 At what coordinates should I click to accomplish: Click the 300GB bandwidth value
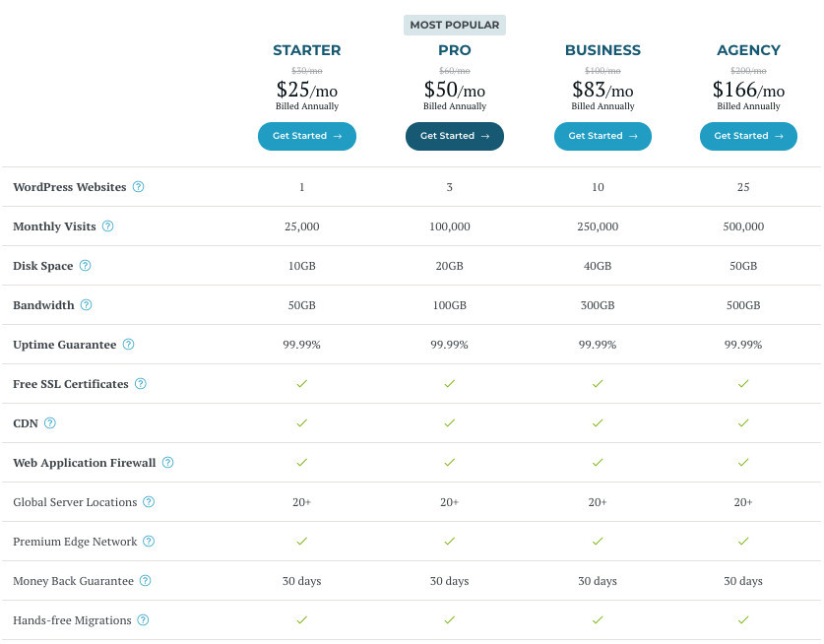pyautogui.click(x=598, y=305)
